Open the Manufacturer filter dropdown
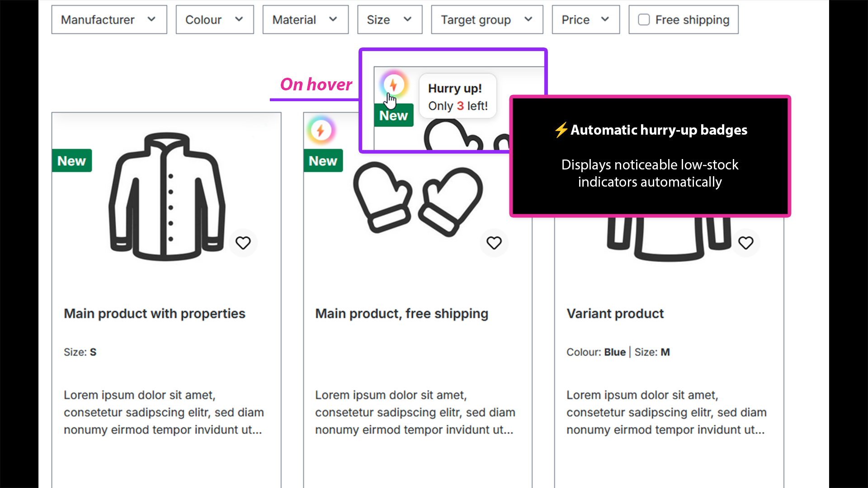 pos(109,19)
